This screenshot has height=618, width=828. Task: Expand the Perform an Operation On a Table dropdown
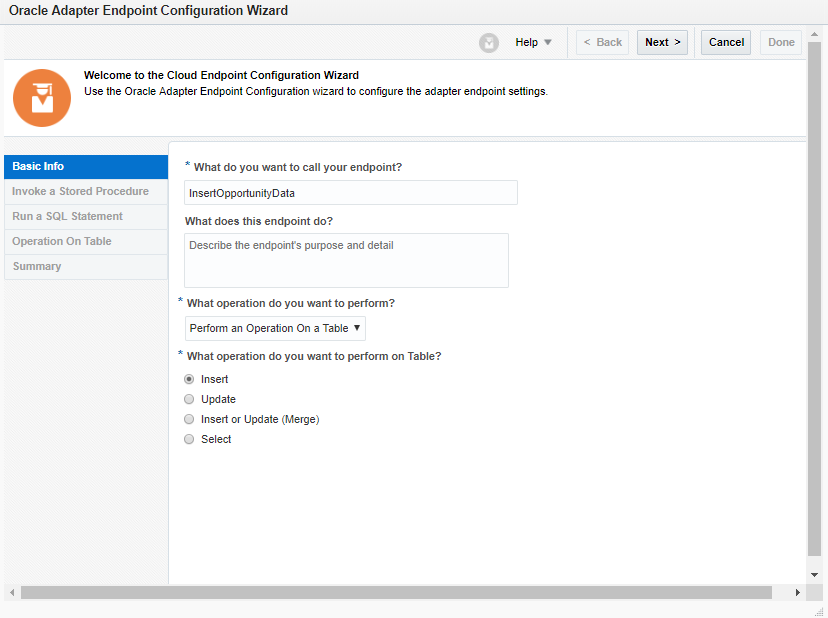click(x=276, y=329)
